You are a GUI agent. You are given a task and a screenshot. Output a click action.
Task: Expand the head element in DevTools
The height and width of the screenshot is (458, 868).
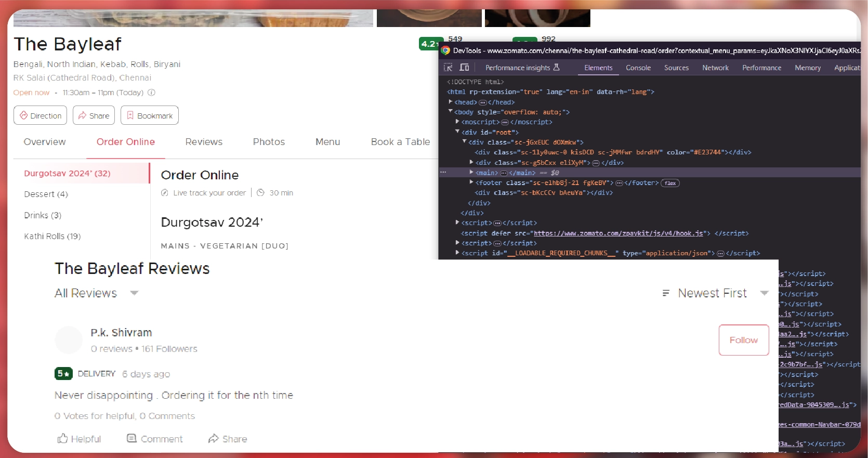[x=451, y=102]
